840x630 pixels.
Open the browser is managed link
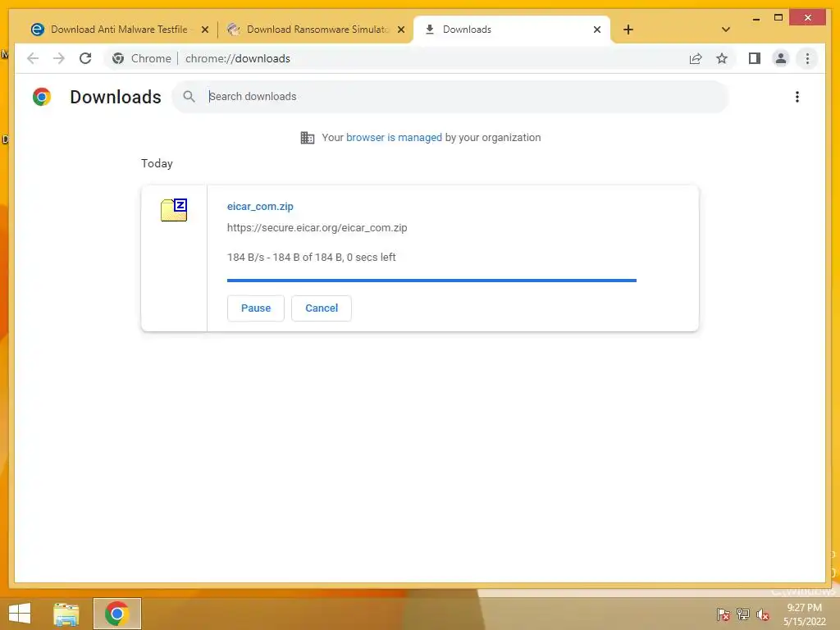pos(394,138)
